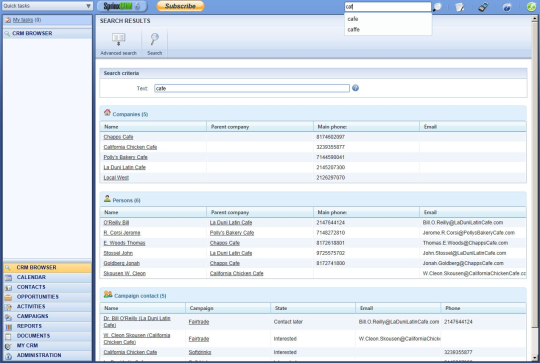Open the Chapps Cafe company link
540x363 pixels.
118,137
